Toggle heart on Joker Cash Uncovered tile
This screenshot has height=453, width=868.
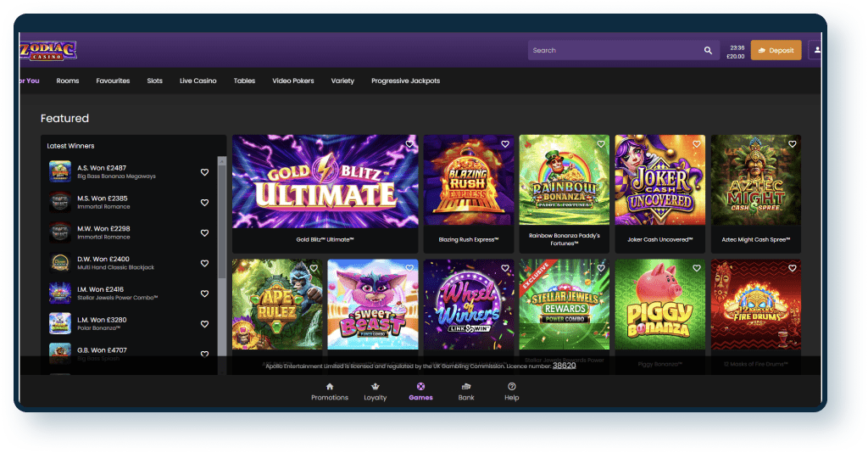(x=697, y=144)
